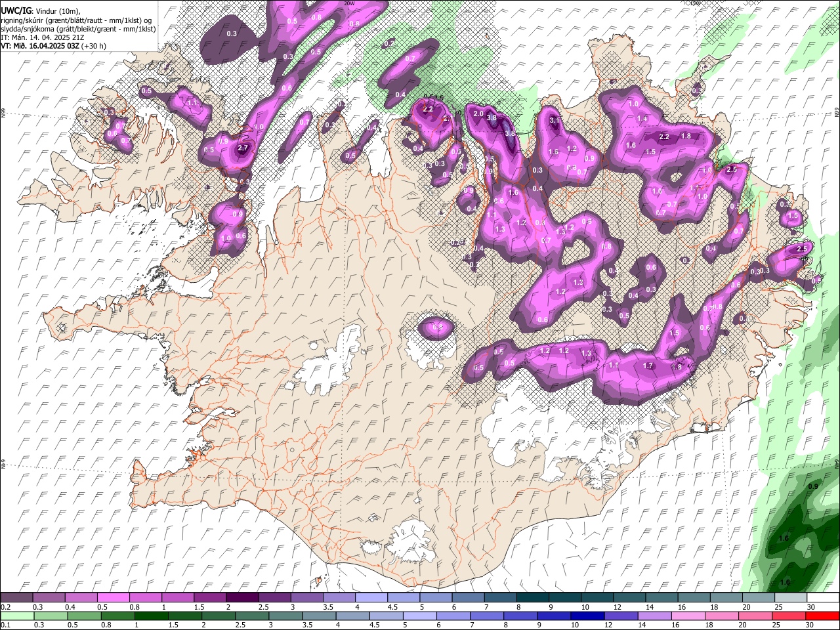Click the '0.9' value in the dark green rain area
This screenshot has height=630, width=840.
pos(813,486)
